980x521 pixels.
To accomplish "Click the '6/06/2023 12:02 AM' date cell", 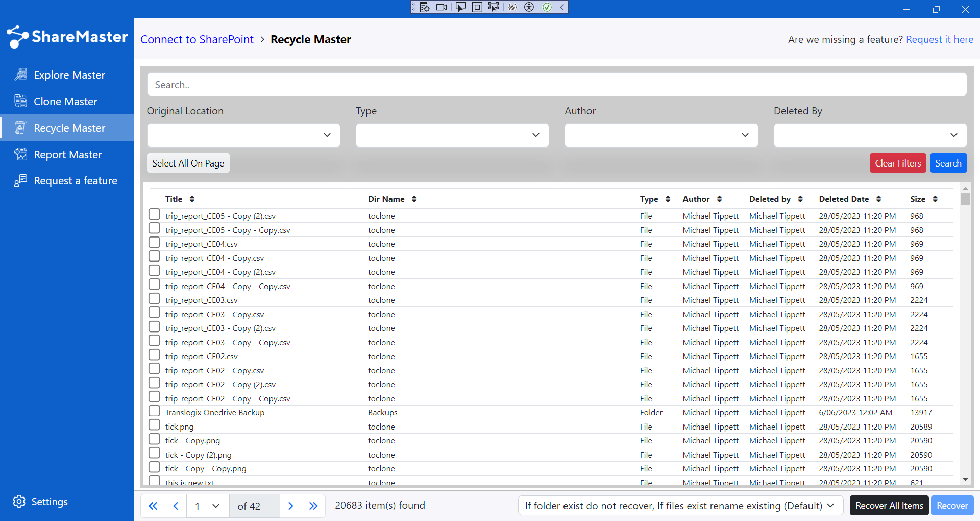I will [856, 413].
